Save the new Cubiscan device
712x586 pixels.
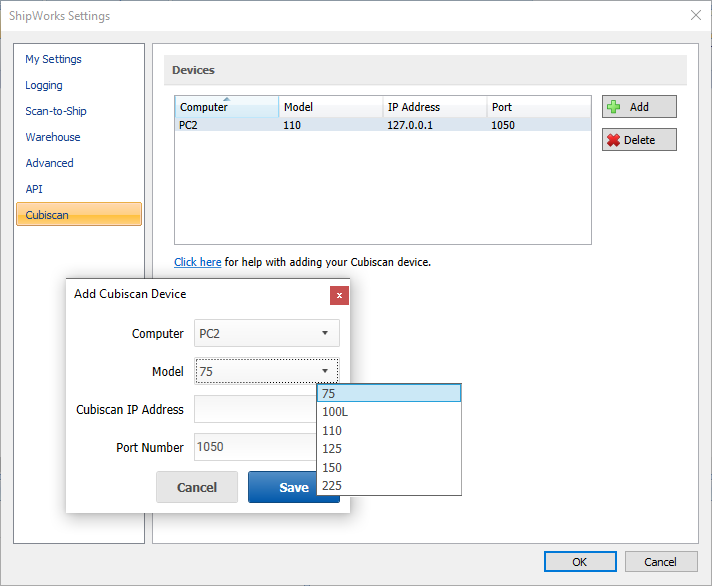pyautogui.click(x=282, y=487)
